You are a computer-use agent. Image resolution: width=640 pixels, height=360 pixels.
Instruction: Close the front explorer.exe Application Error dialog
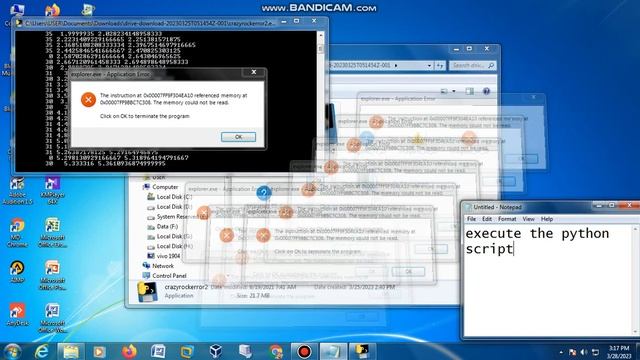click(253, 72)
